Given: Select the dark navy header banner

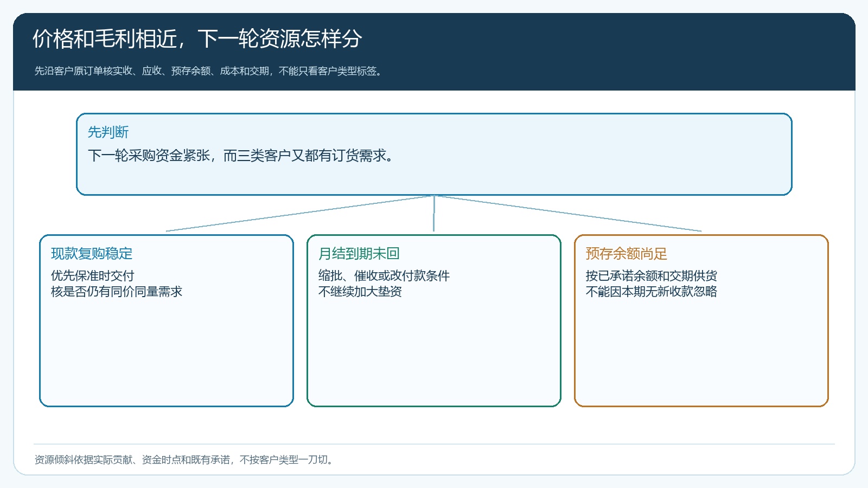Looking at the screenshot, I should (x=434, y=52).
